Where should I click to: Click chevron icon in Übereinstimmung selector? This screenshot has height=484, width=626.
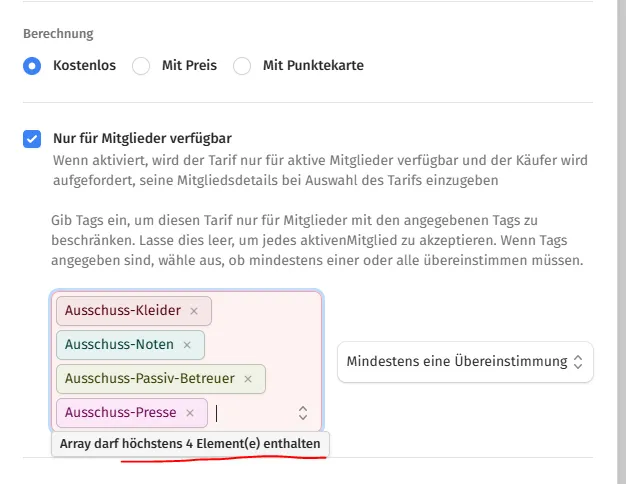(x=578, y=362)
